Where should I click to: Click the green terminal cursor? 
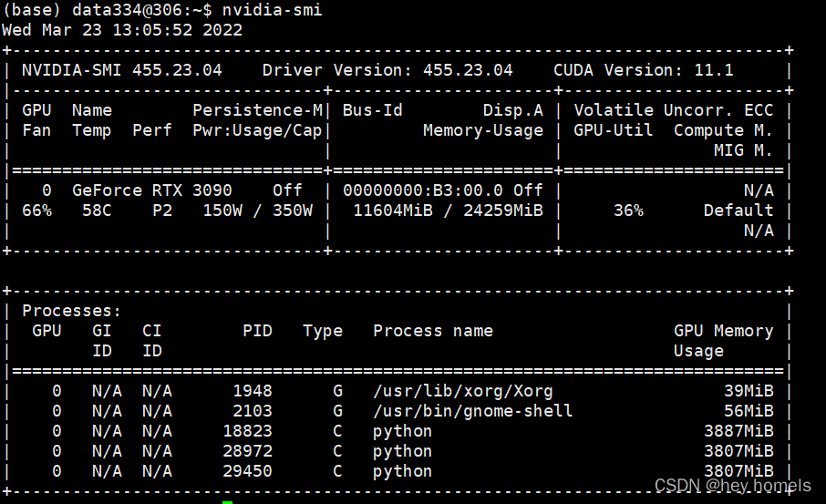[228, 502]
